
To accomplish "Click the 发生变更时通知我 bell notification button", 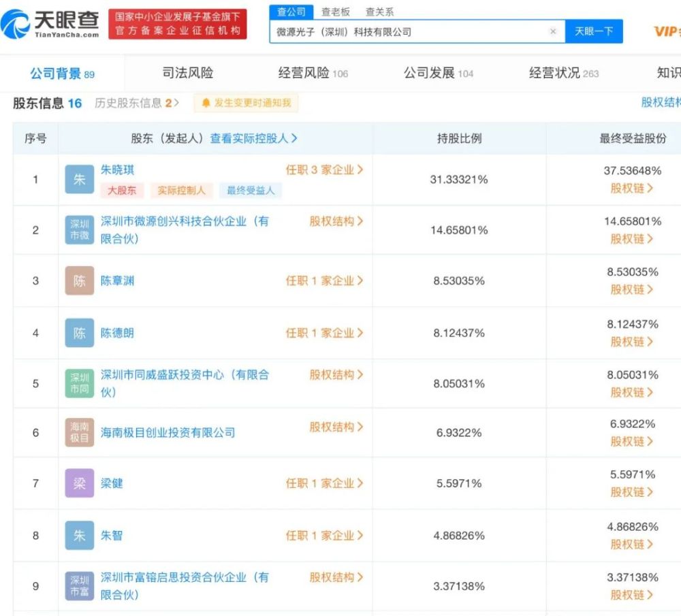I will (247, 103).
